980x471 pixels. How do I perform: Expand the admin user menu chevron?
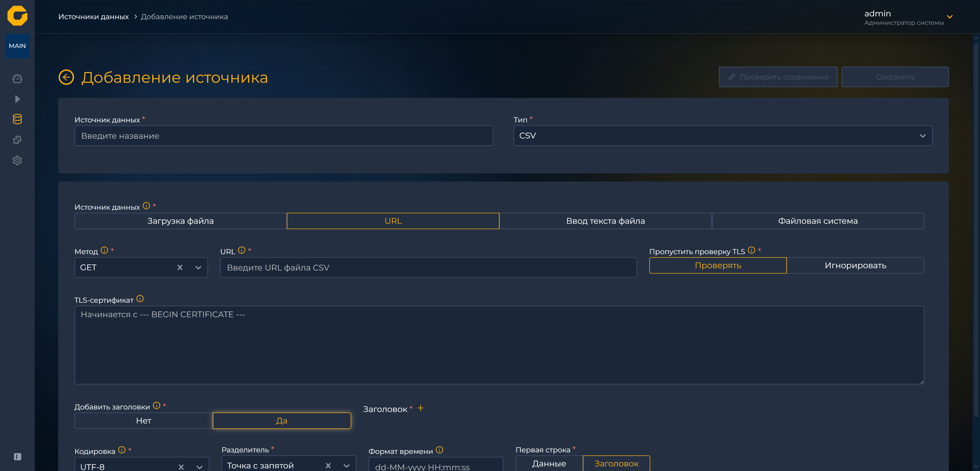coord(950,17)
